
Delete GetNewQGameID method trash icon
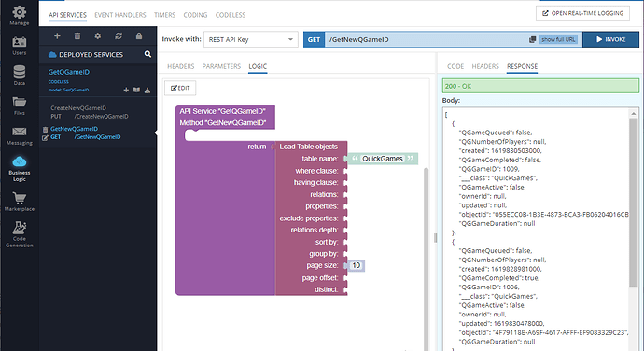[45, 130]
